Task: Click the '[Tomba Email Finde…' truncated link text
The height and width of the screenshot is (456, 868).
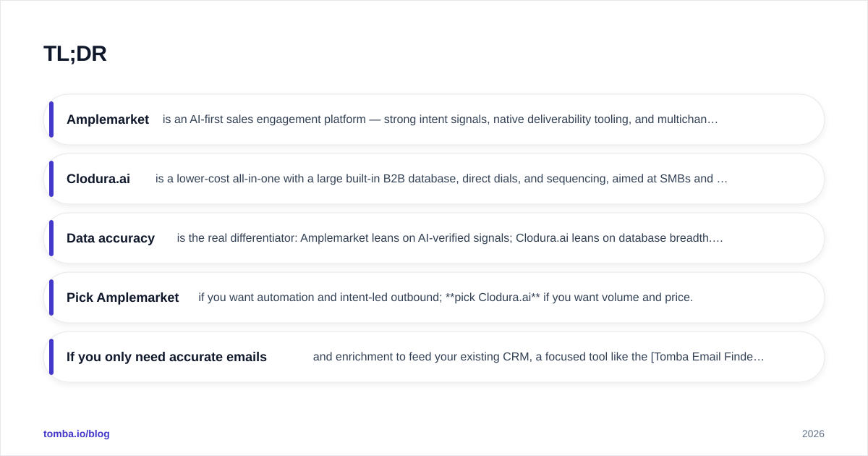Action: tap(707, 357)
